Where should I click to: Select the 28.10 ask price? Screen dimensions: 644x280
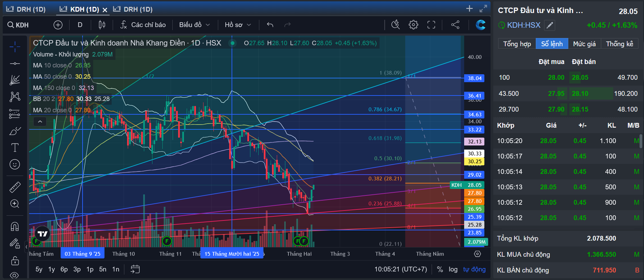580,93
